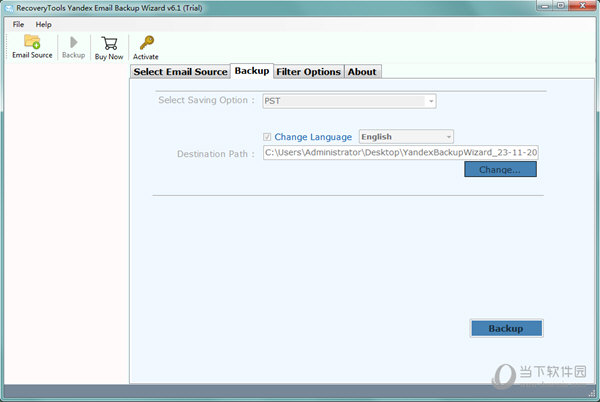Switch to Select Email Source tab
This screenshot has height=402, width=600.
[180, 72]
